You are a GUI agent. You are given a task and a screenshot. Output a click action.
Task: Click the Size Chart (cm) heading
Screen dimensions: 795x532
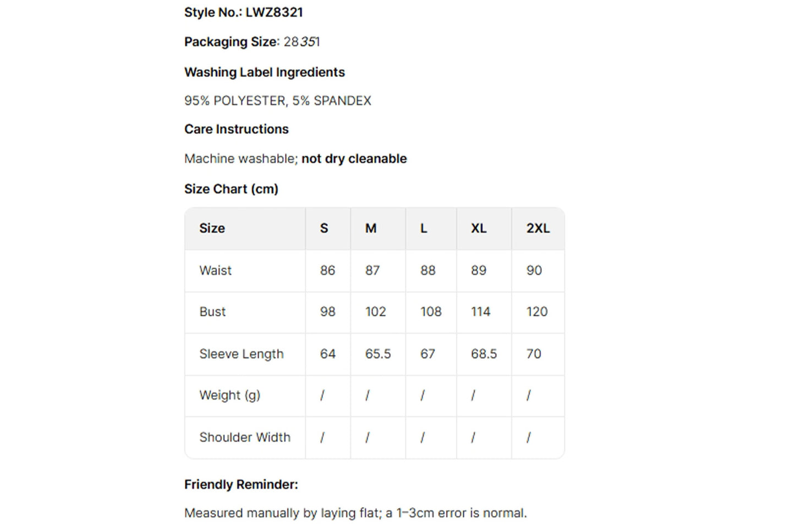pos(231,189)
